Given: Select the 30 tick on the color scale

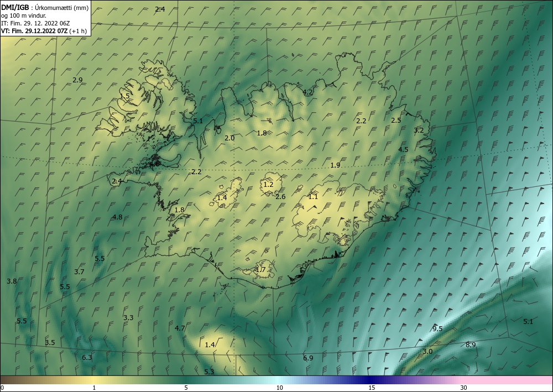Looking at the screenshot, I should [x=464, y=388].
